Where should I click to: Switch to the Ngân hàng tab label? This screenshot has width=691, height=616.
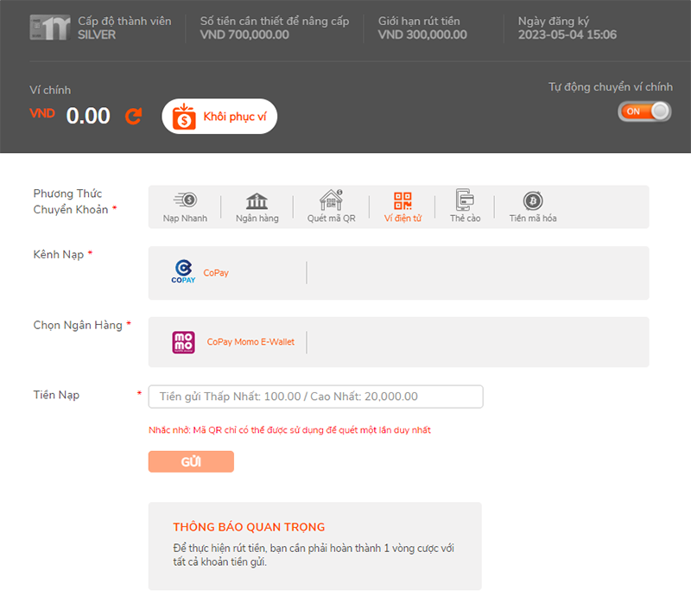click(257, 219)
